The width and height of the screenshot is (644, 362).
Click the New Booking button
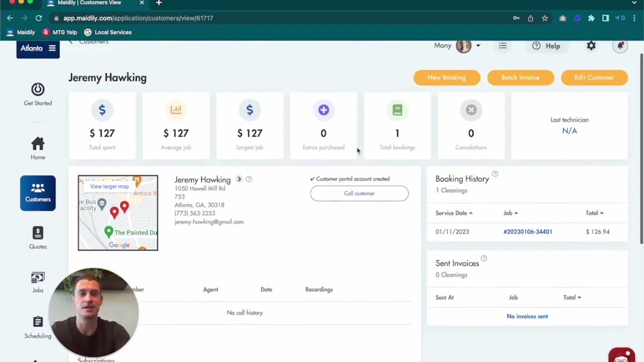click(x=447, y=77)
